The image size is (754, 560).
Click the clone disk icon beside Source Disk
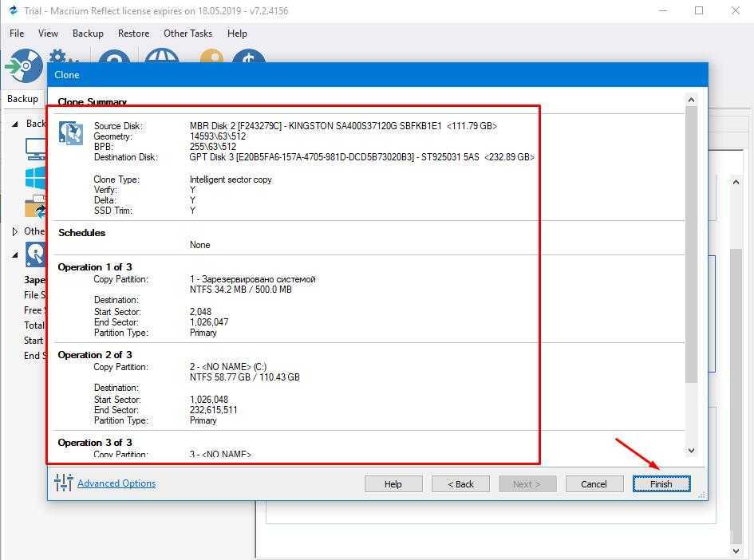coord(71,133)
